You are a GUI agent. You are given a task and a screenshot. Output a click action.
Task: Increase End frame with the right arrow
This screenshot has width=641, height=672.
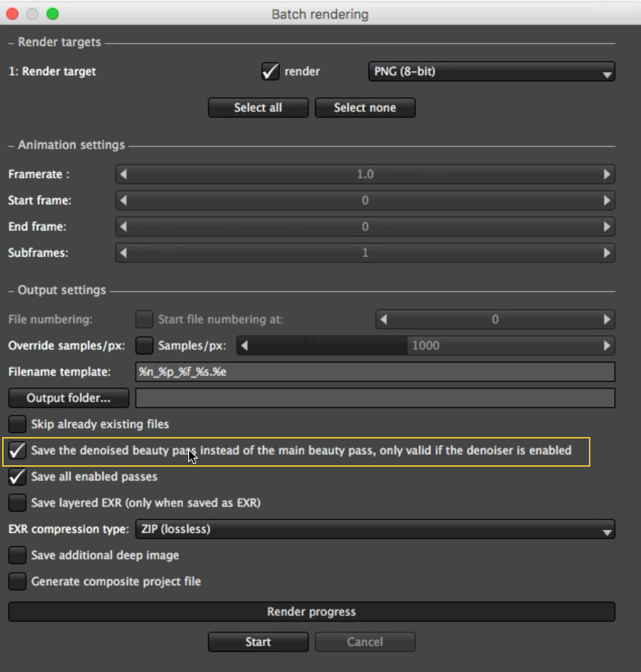click(607, 226)
